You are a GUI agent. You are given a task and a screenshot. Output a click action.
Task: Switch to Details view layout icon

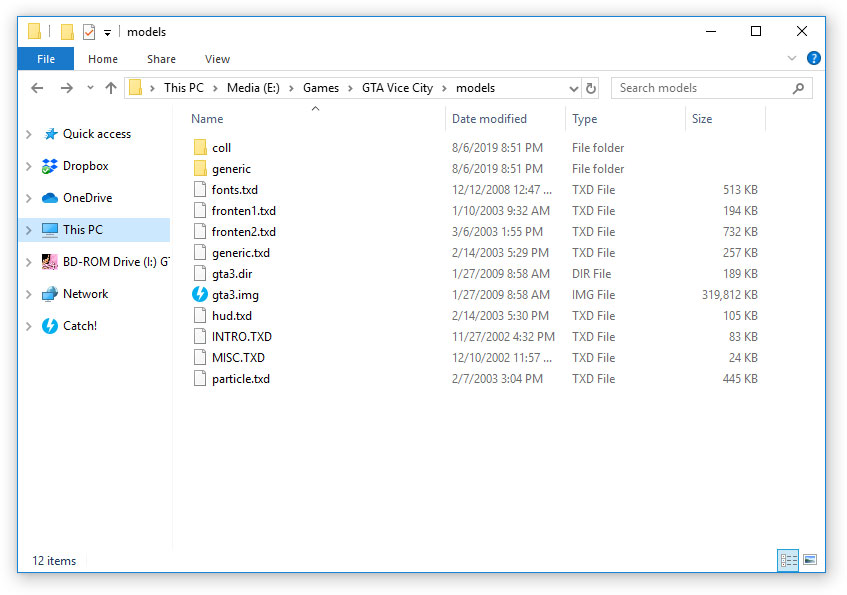788,560
